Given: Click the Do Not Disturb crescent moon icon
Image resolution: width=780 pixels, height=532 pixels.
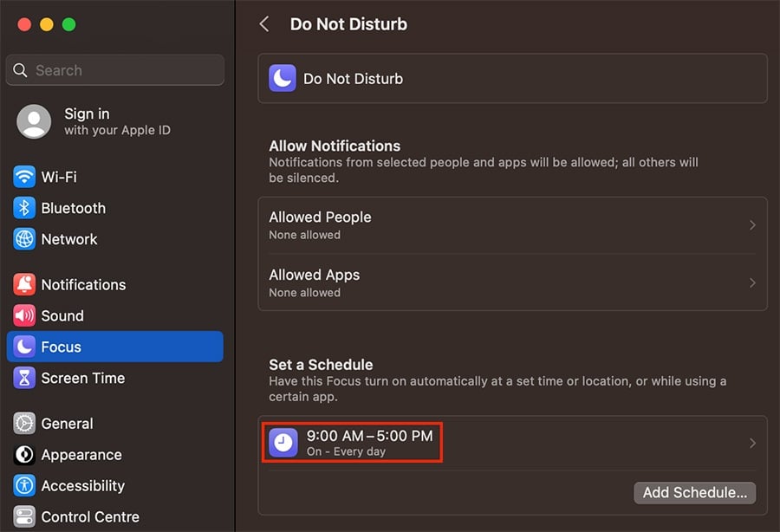Looking at the screenshot, I should [x=282, y=78].
